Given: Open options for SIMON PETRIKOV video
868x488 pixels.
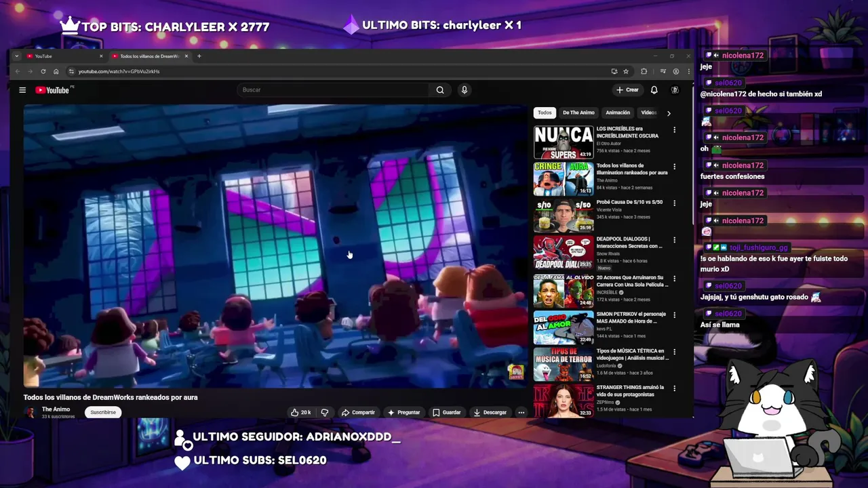Looking at the screenshot, I should coord(674,314).
